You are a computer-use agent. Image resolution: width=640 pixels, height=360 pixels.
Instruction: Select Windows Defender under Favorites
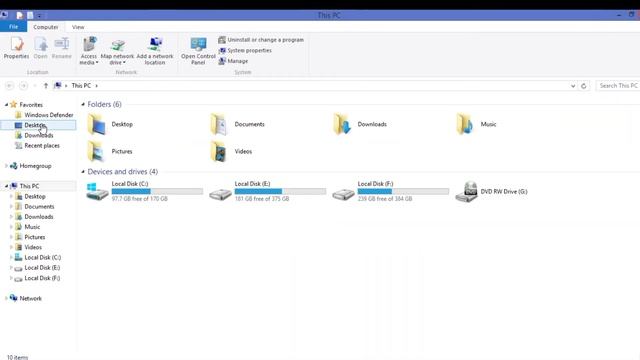tap(49, 115)
